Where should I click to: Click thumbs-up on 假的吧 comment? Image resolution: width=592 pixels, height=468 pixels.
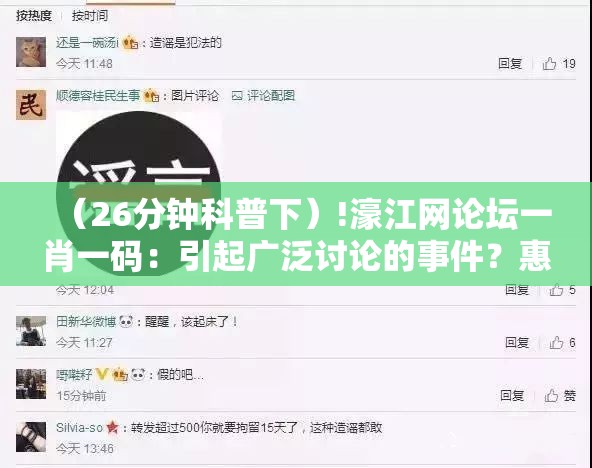pyautogui.click(x=551, y=396)
